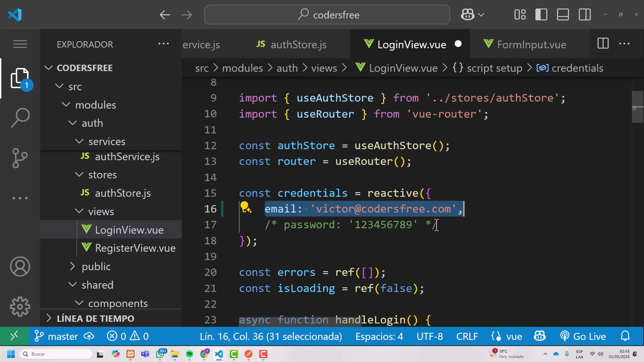Open Spotify from the taskbar
The image size is (644, 362).
point(190,354)
